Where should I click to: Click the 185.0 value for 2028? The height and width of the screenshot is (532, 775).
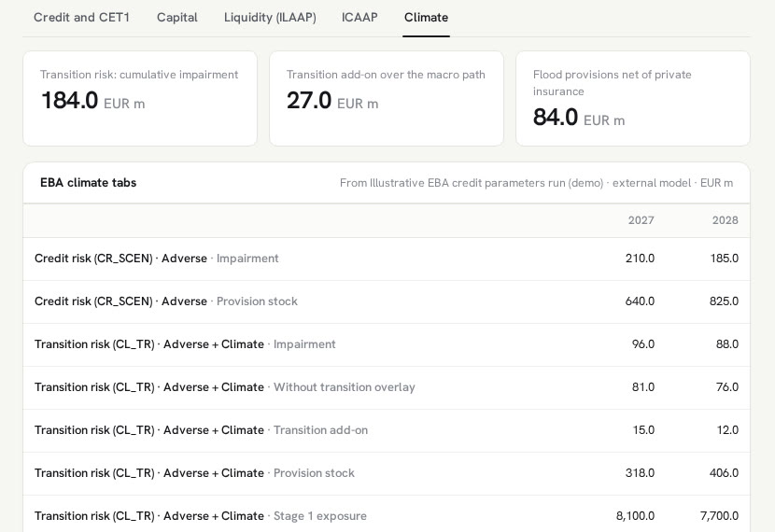coord(724,259)
